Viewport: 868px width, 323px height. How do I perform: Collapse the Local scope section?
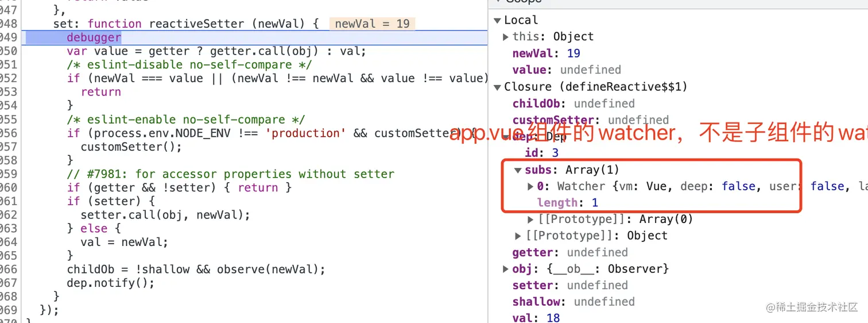point(497,20)
